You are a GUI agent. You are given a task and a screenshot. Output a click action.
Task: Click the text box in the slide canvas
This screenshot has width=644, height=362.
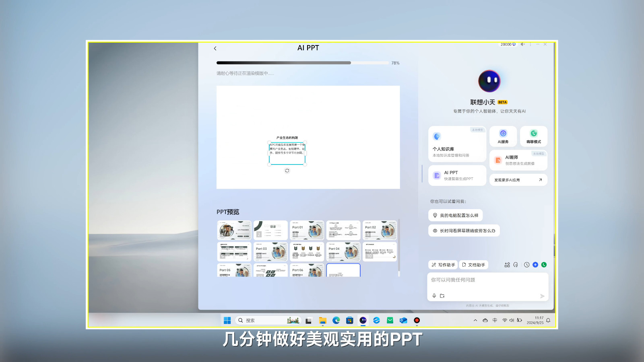coord(287,153)
